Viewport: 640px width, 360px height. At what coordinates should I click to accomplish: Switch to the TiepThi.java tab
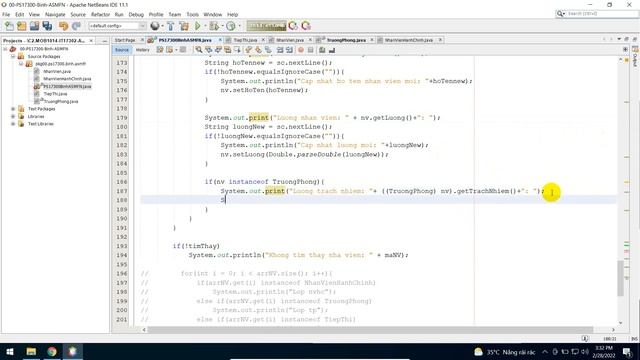pyautogui.click(x=245, y=40)
